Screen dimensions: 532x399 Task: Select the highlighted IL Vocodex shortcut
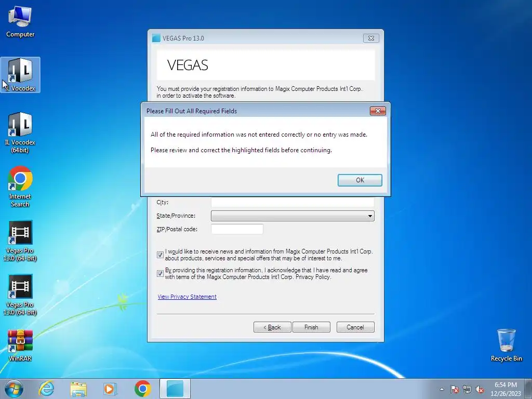click(x=20, y=75)
